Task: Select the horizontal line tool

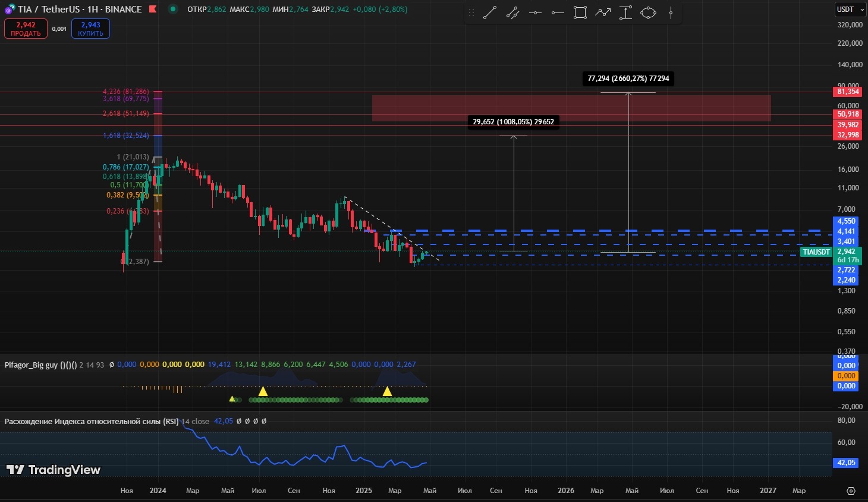Action: [x=535, y=12]
